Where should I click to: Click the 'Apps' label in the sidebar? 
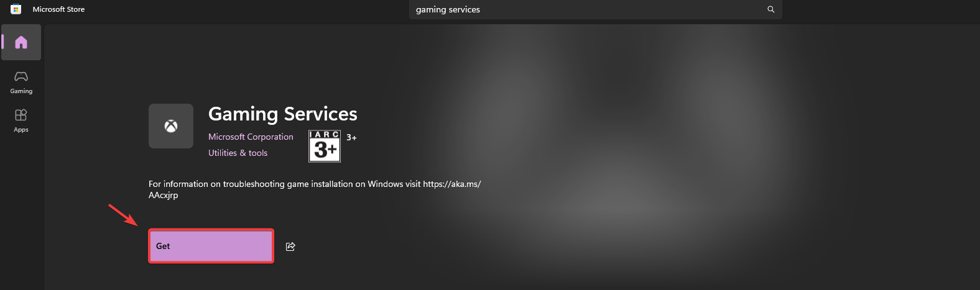tap(21, 130)
